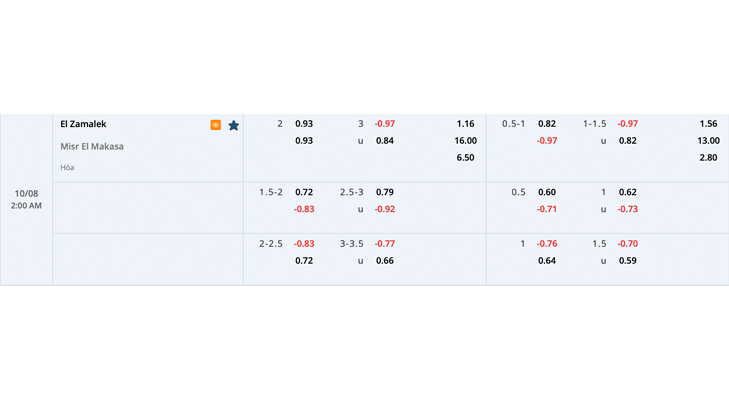Toggle the favorite star for El Zamalek

point(233,125)
